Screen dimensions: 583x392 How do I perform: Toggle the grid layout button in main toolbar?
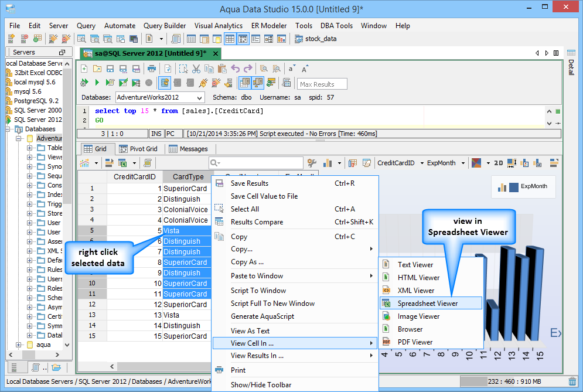230,39
